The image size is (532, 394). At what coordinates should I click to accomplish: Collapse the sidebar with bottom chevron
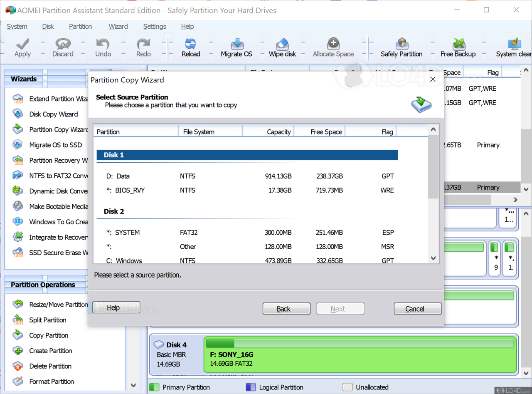(133, 385)
